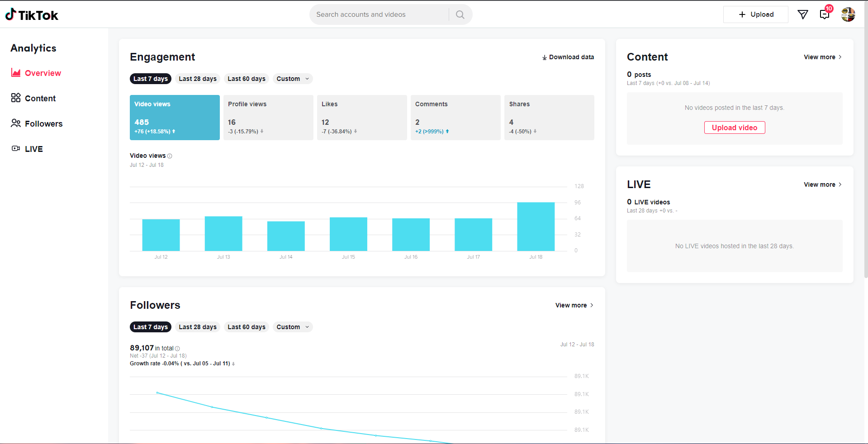This screenshot has width=868, height=444.
Task: Select Last 28 days in Engagement
Action: (x=198, y=79)
